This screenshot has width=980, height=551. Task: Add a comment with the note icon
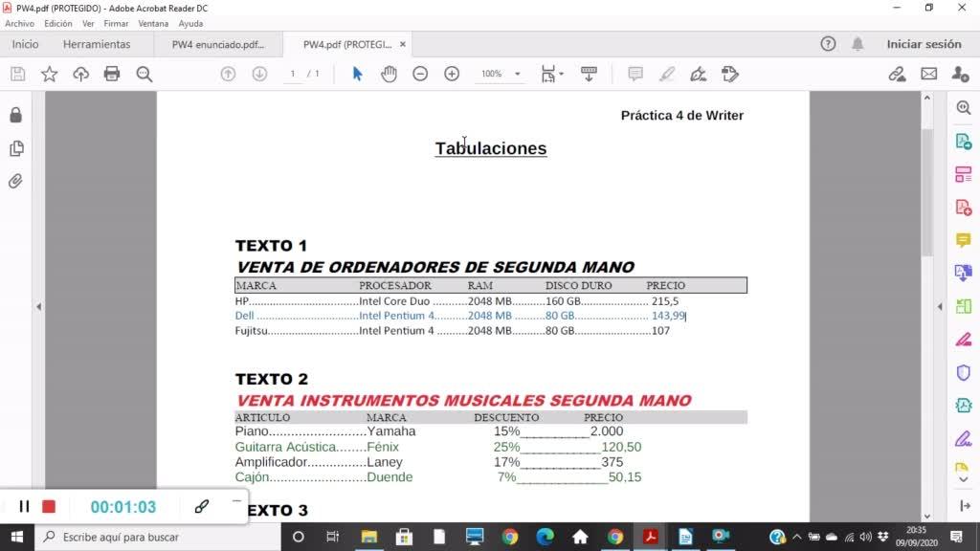pos(635,74)
